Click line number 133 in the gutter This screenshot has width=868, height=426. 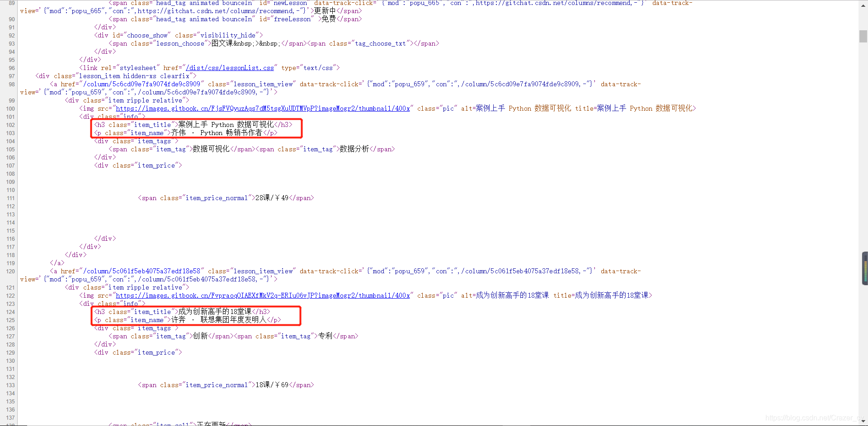click(10, 385)
